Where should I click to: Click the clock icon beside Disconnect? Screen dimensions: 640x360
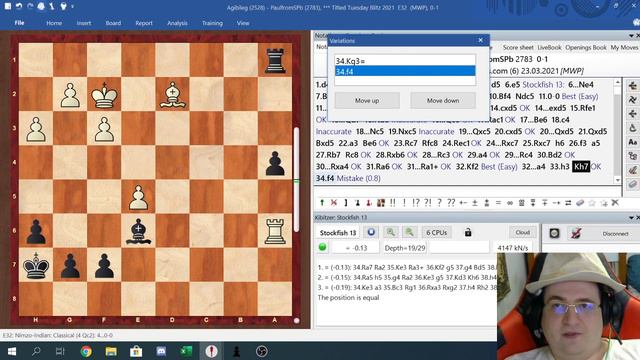click(x=554, y=233)
